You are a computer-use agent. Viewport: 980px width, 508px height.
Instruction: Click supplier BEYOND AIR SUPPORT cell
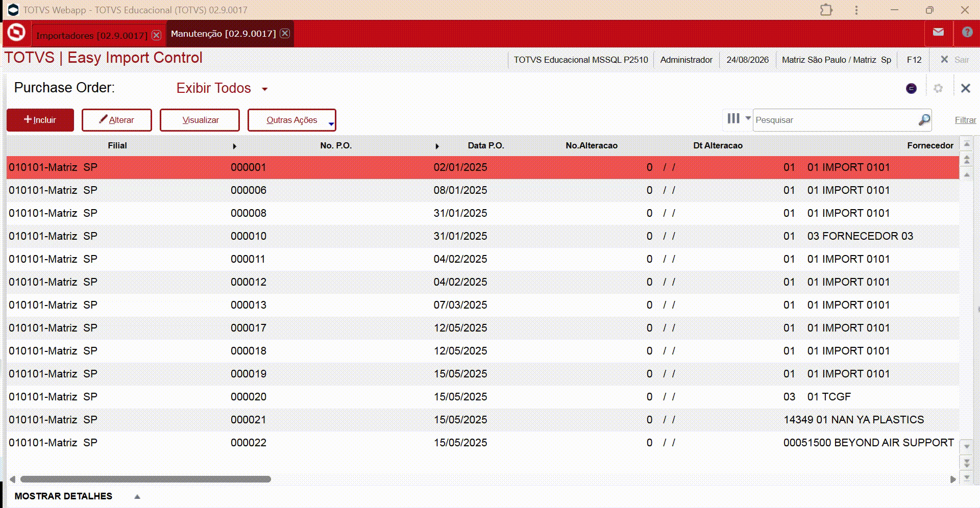868,443
